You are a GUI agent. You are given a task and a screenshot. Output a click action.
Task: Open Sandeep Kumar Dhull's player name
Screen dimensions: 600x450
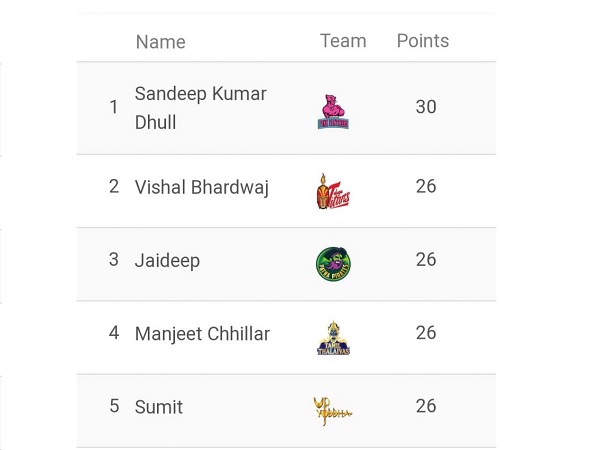(201, 108)
